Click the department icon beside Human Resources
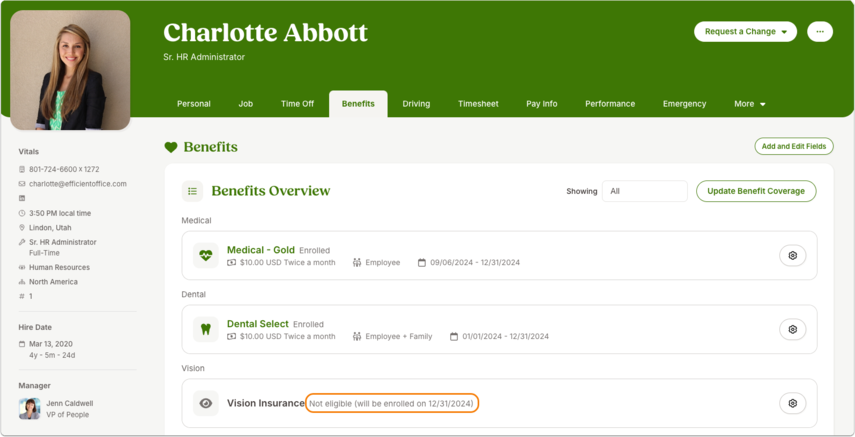The height and width of the screenshot is (437, 855). point(22,267)
